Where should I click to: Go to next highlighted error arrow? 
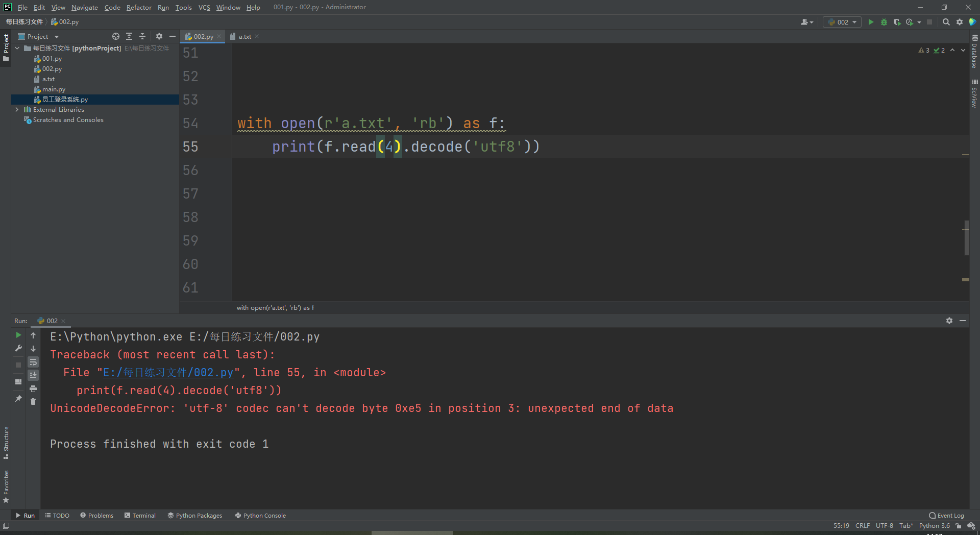[x=963, y=50]
